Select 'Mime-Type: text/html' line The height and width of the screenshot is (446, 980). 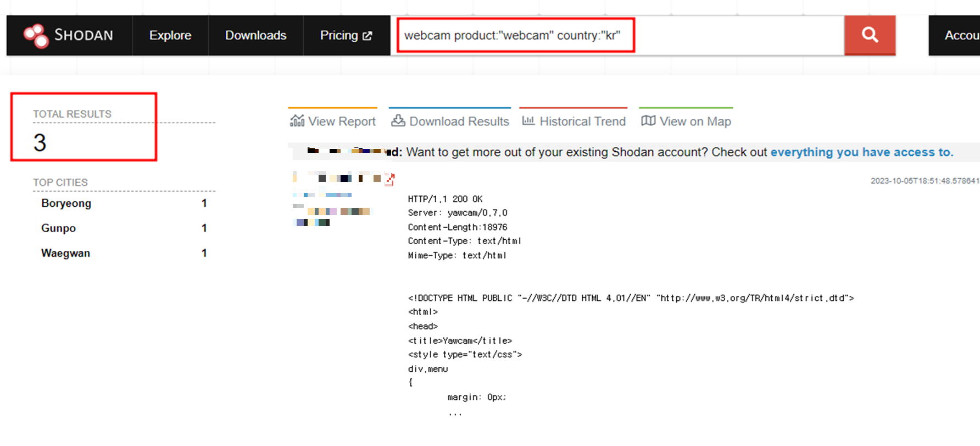point(457,255)
